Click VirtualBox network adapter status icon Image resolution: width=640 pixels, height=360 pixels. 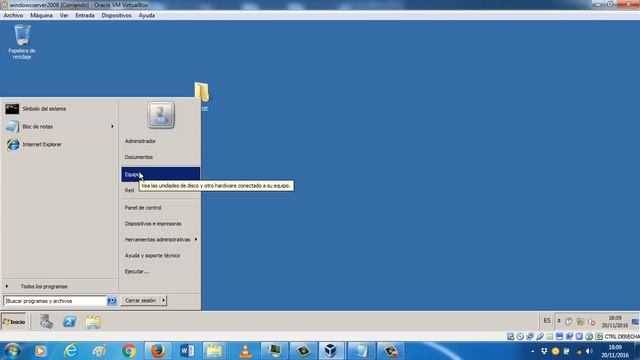pyautogui.click(x=530, y=336)
